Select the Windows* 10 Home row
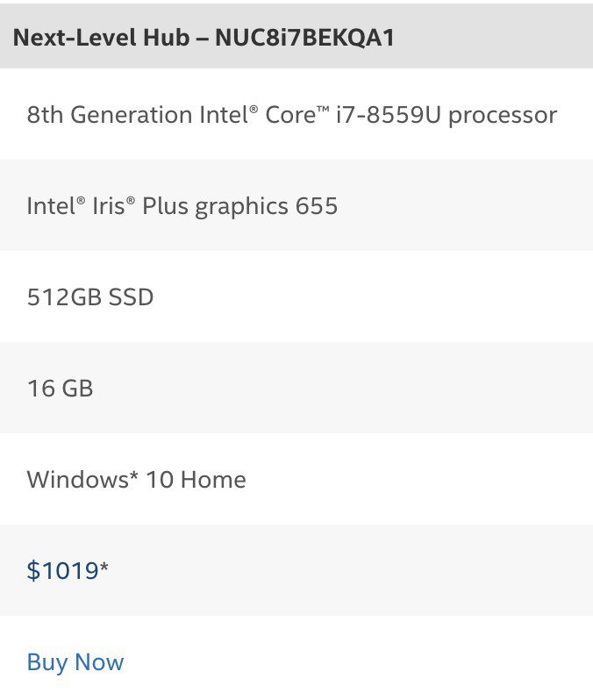The width and height of the screenshot is (593, 700). pyautogui.click(x=296, y=479)
